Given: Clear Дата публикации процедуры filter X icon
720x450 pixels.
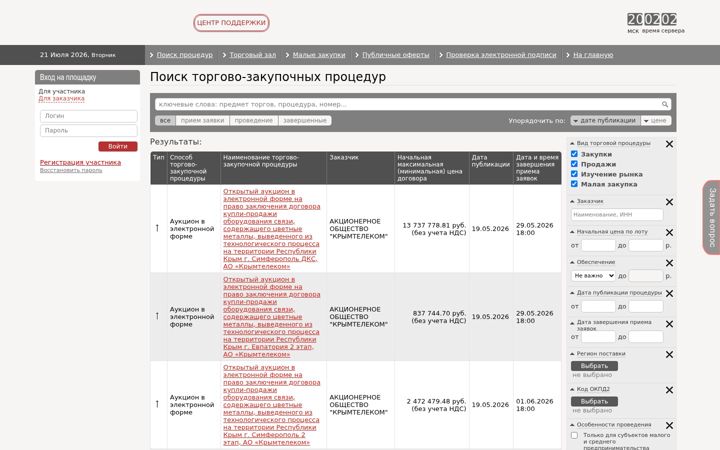Looking at the screenshot, I should (x=669, y=293).
